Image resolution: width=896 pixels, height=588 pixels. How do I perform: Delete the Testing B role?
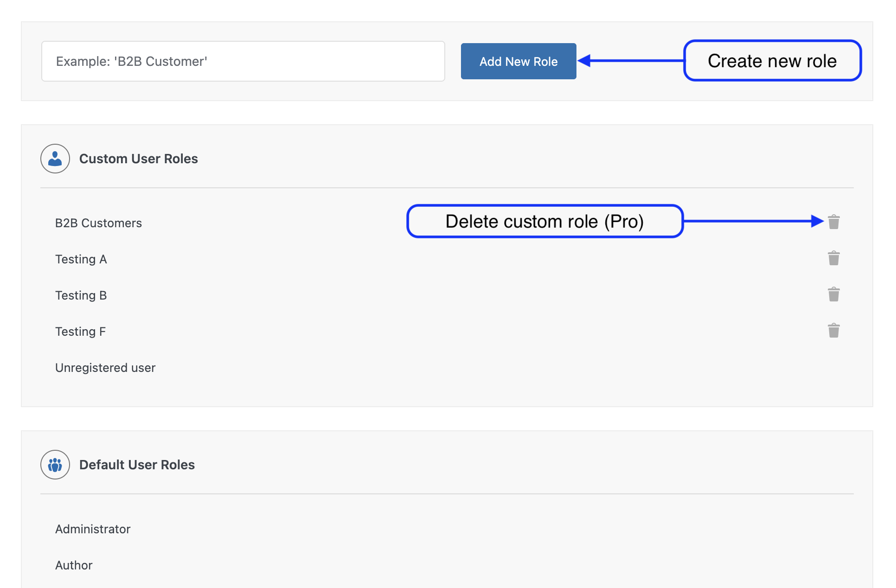834,294
